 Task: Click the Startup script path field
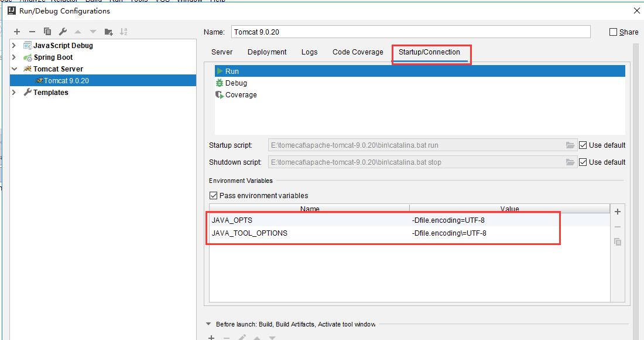422,145
